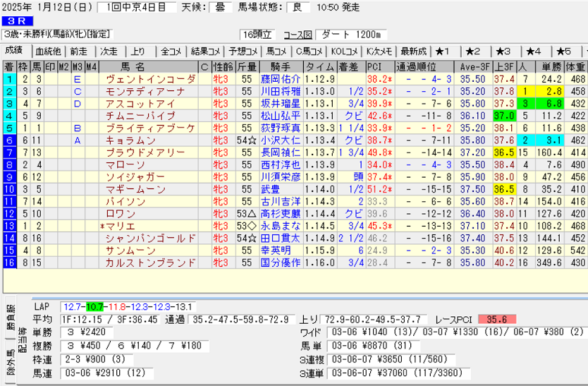
Task: Open the ★4 star tab
Action: (534, 51)
